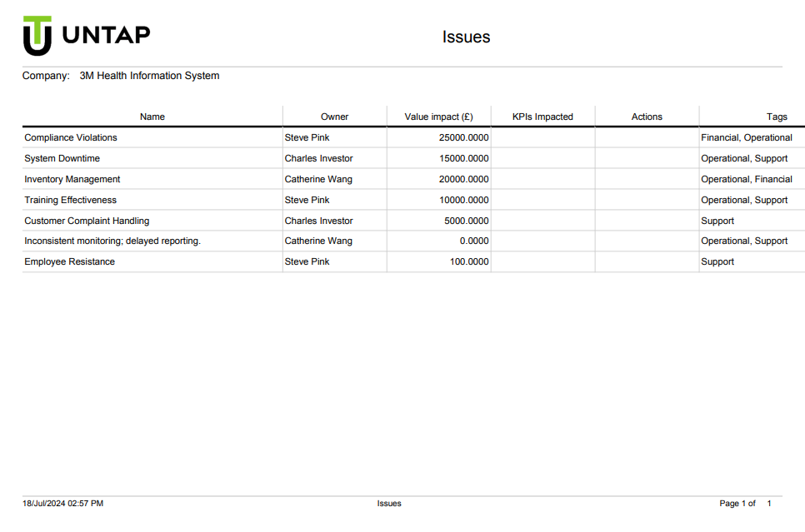Click the "KPIs Impacted" column header
Screen dimensions: 805x532
(542, 117)
